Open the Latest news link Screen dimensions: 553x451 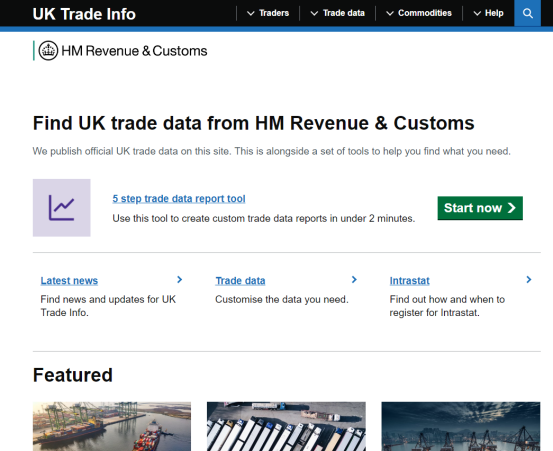[69, 281]
